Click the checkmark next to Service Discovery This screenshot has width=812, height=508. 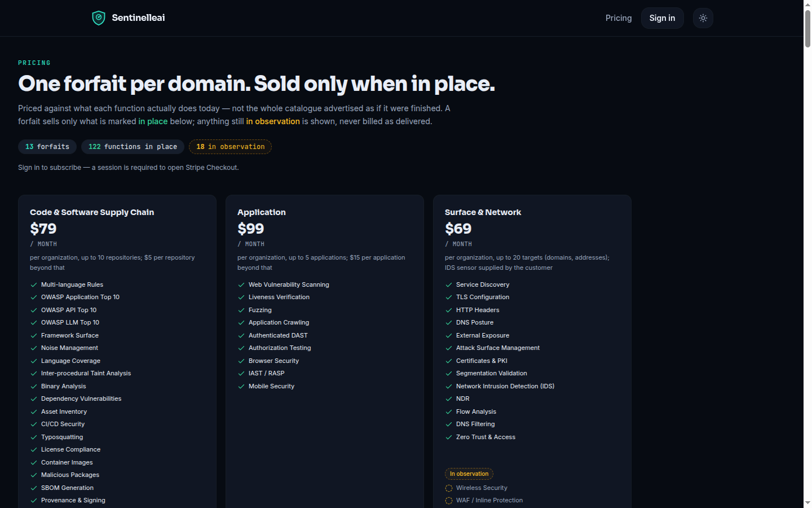tap(449, 285)
